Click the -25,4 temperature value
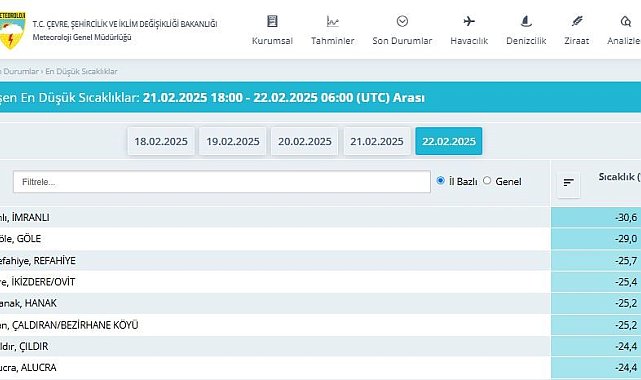The height and width of the screenshot is (380, 641). click(626, 282)
